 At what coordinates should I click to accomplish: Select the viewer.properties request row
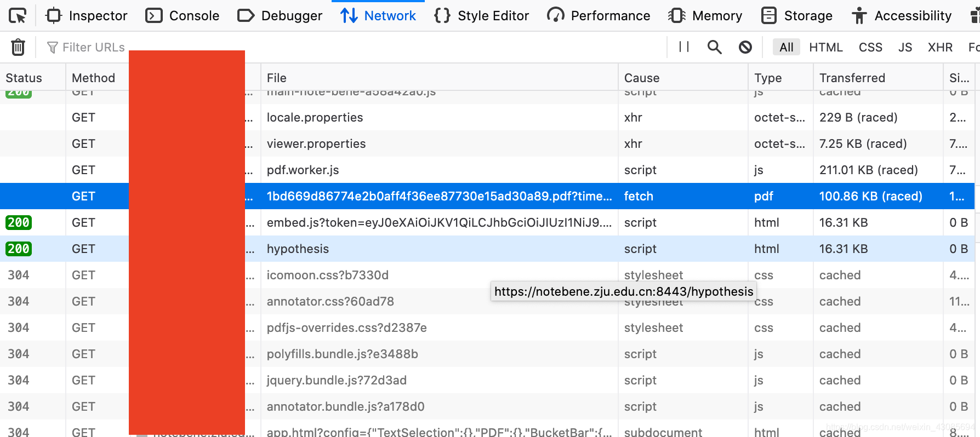coord(487,143)
